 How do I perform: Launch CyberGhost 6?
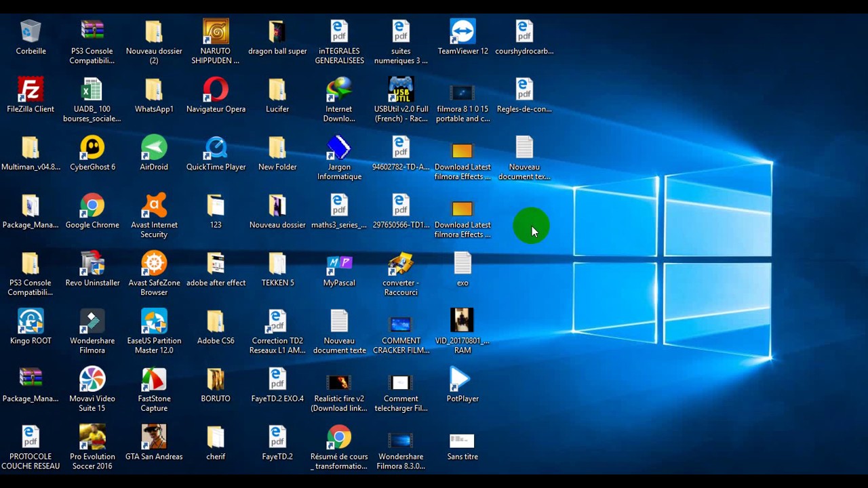point(92,148)
